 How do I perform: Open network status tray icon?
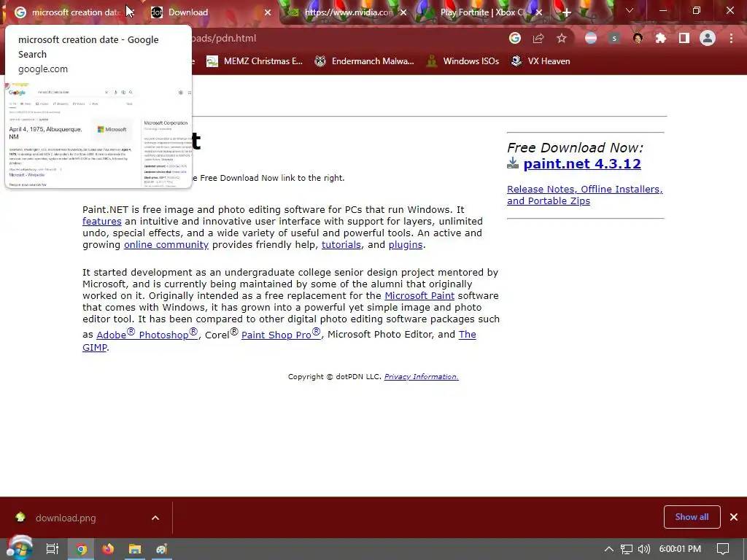(627, 549)
